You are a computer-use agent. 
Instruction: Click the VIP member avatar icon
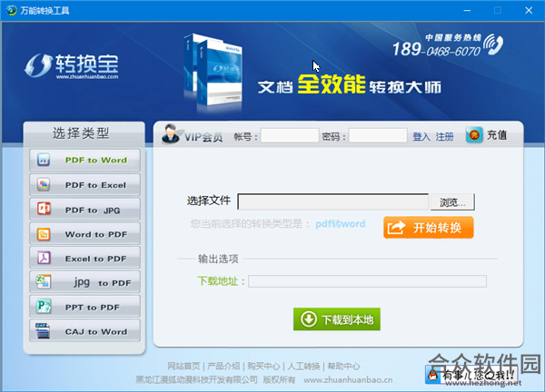(x=171, y=134)
